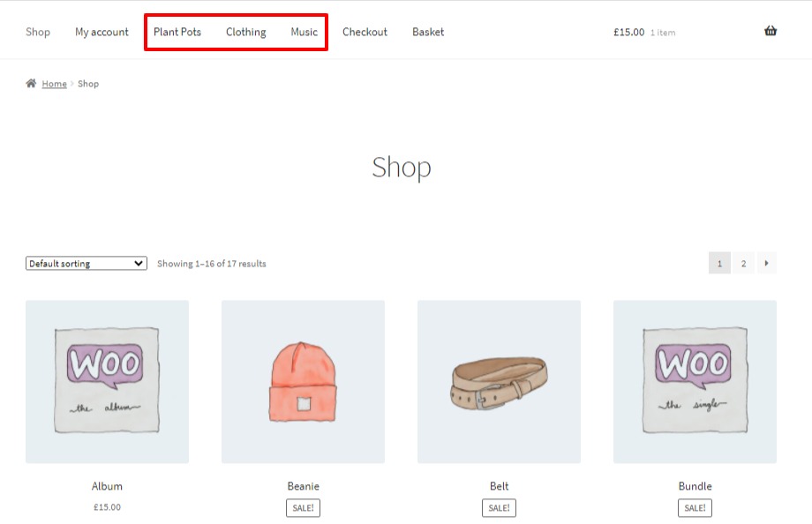Click the SALE! badge on the Bundle

[x=695, y=507]
